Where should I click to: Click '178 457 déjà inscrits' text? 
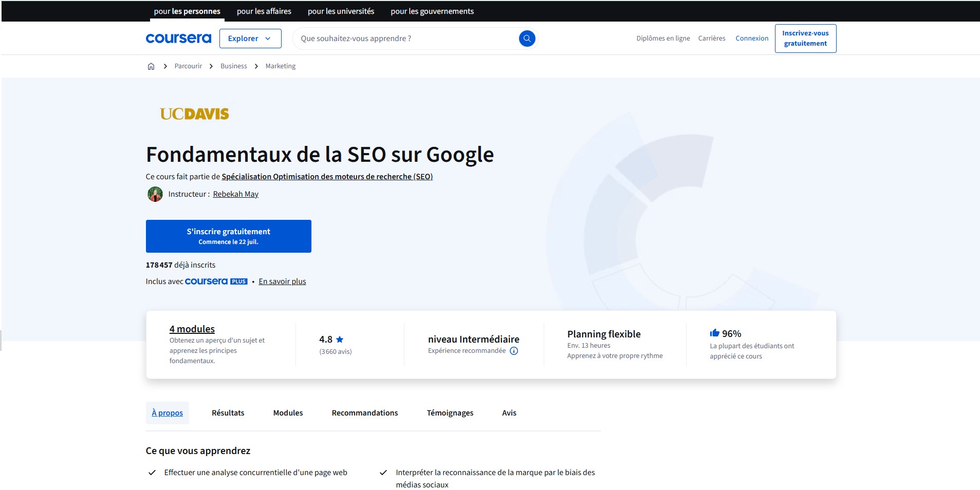[x=180, y=265]
